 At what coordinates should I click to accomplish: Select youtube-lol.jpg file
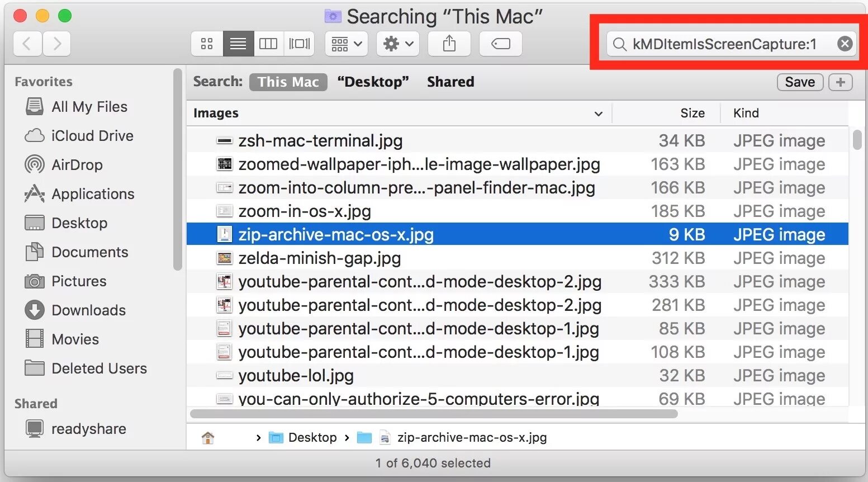pos(518,375)
